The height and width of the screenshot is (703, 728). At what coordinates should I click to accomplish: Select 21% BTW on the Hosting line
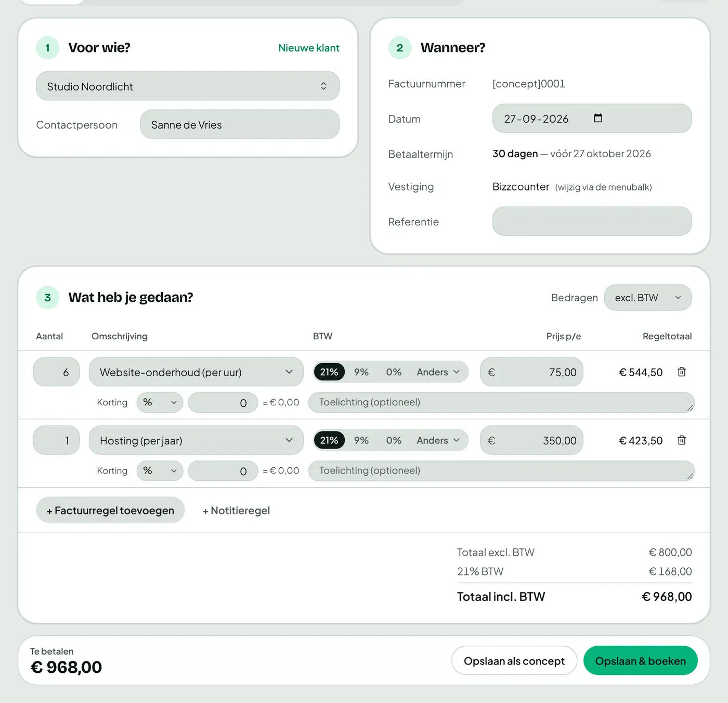[x=329, y=440]
